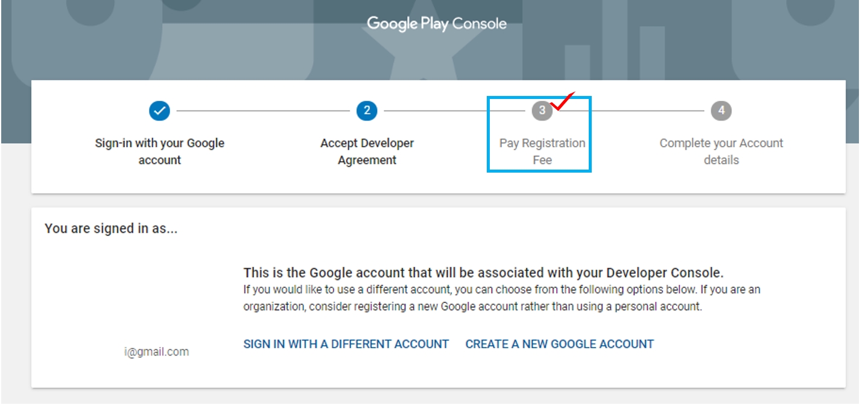This screenshot has width=868, height=408.
Task: Click the bold Google account association heading
Action: click(x=483, y=272)
